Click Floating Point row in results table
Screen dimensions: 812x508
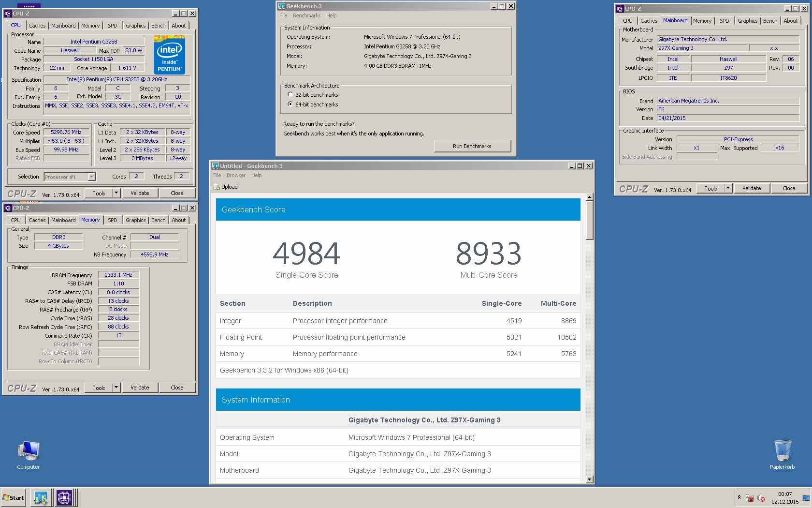pyautogui.click(x=398, y=337)
